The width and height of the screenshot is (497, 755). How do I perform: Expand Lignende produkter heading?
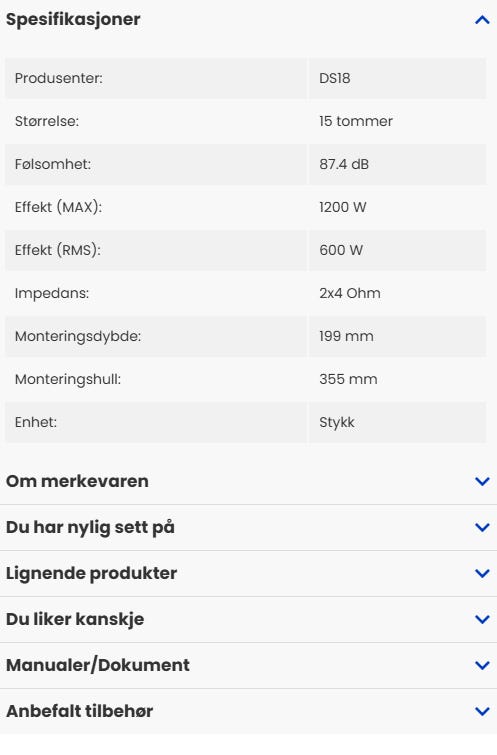tap(92, 573)
